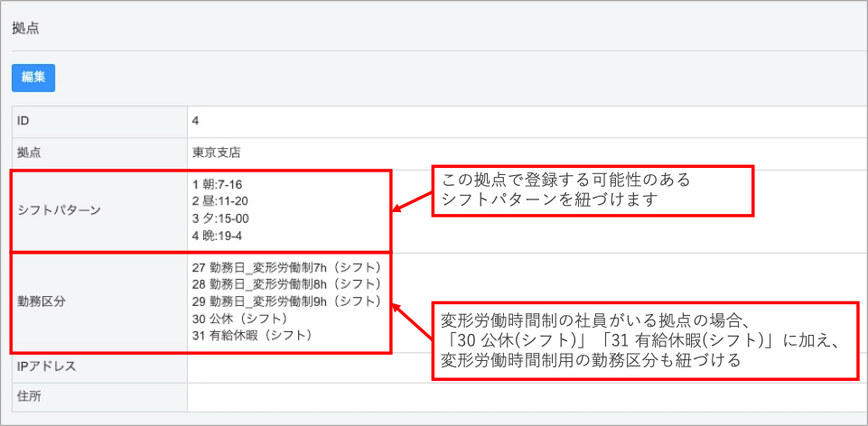Image resolution: width=868 pixels, height=426 pixels.
Task: Click the 拠点 page header title
Action: click(25, 28)
